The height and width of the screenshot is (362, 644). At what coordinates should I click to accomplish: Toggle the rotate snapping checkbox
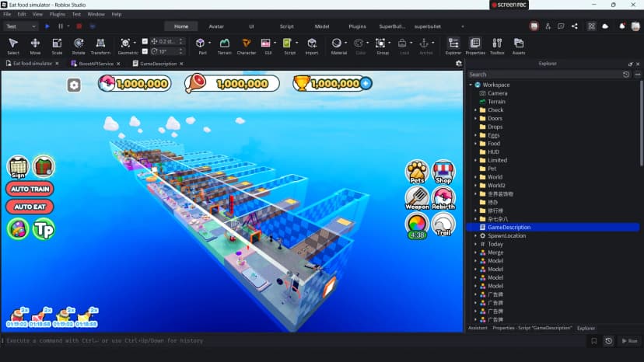point(145,51)
